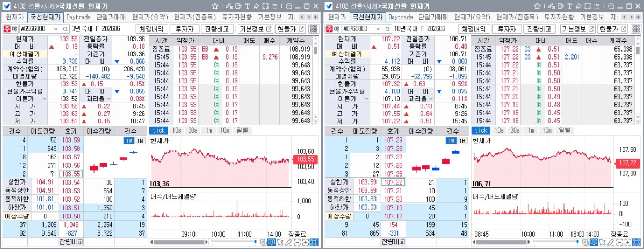Add tab with plus in left window

[x=315, y=17]
